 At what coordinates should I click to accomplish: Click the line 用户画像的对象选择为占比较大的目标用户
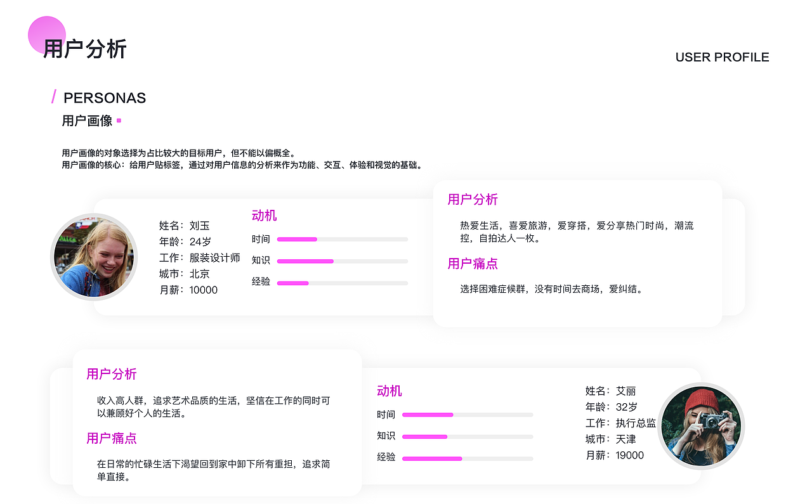tap(179, 153)
